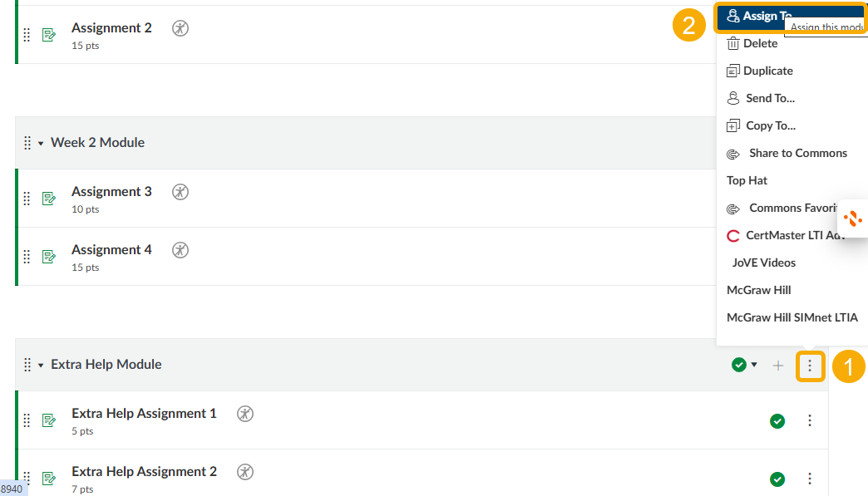Image resolution: width=868 pixels, height=496 pixels.
Task: Open the Assignment 4 link
Action: [x=111, y=250]
